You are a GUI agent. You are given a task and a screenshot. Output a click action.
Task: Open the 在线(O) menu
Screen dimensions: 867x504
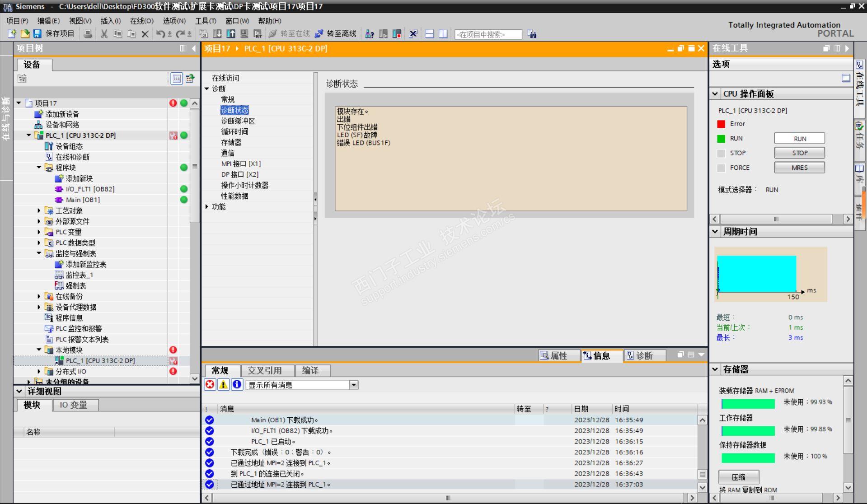point(142,21)
